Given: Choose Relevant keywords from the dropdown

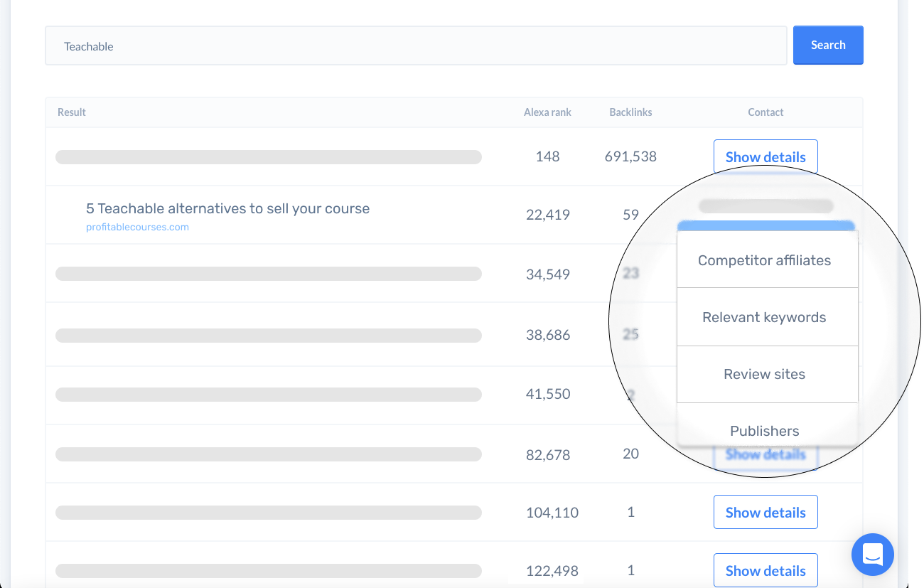Looking at the screenshot, I should (x=765, y=317).
